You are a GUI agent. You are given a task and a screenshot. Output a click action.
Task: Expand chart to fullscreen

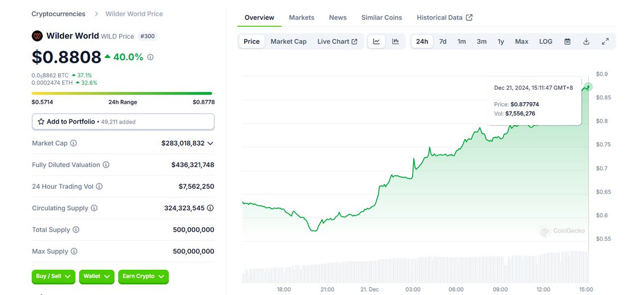(605, 41)
